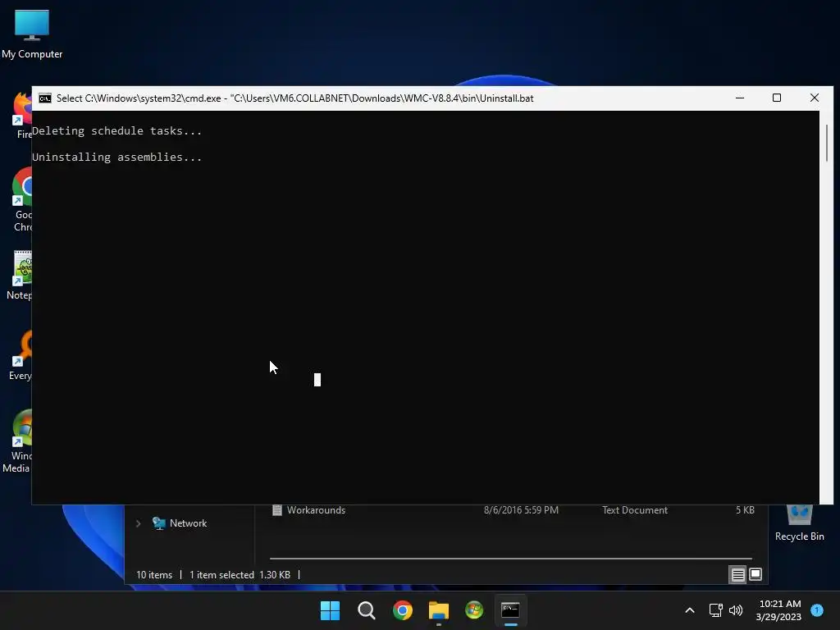Select the Everything desktop shortcut
The height and width of the screenshot is (630, 840).
(21, 355)
